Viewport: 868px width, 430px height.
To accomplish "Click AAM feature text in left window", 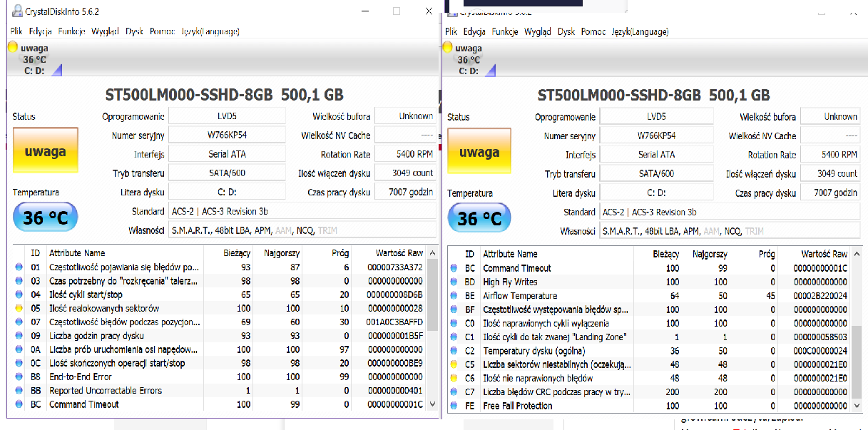I will pos(283,230).
